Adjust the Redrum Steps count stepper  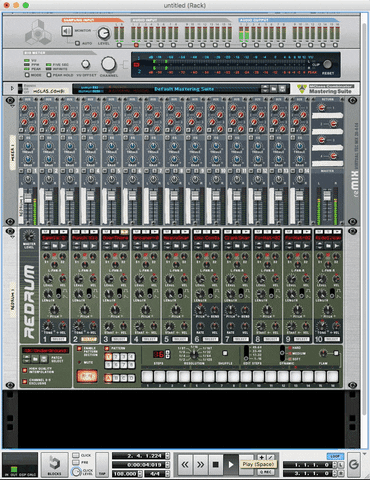168,354
